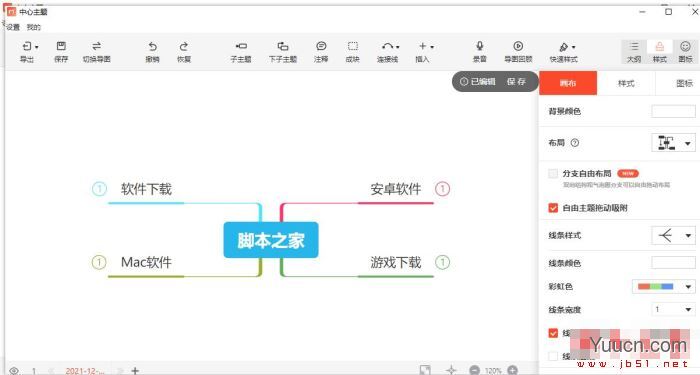Viewport: 700px width, 375px height.
Task: Zoom in with the plus circle icon
Action: [512, 370]
